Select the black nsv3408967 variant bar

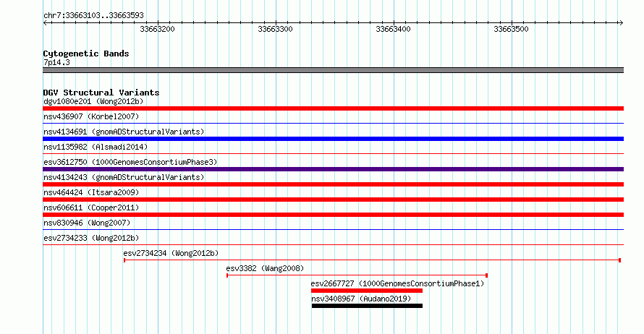(367, 306)
